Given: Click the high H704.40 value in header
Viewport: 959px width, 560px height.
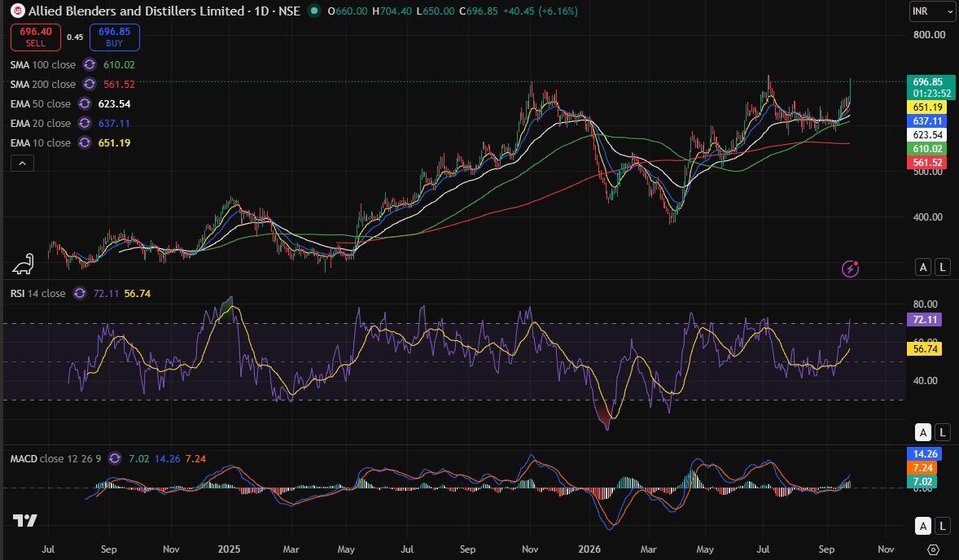Looking at the screenshot, I should [392, 11].
